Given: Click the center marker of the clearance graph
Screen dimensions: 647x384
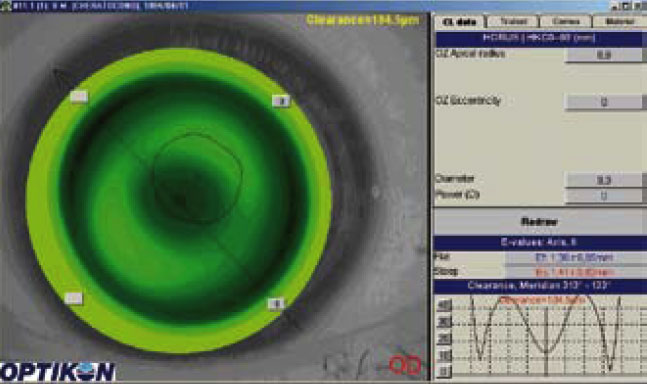Looking at the screenshot, I should pyautogui.click(x=546, y=337).
